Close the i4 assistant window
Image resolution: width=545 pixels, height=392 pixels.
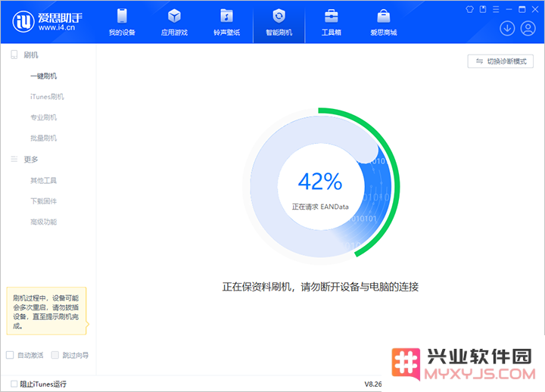click(535, 9)
